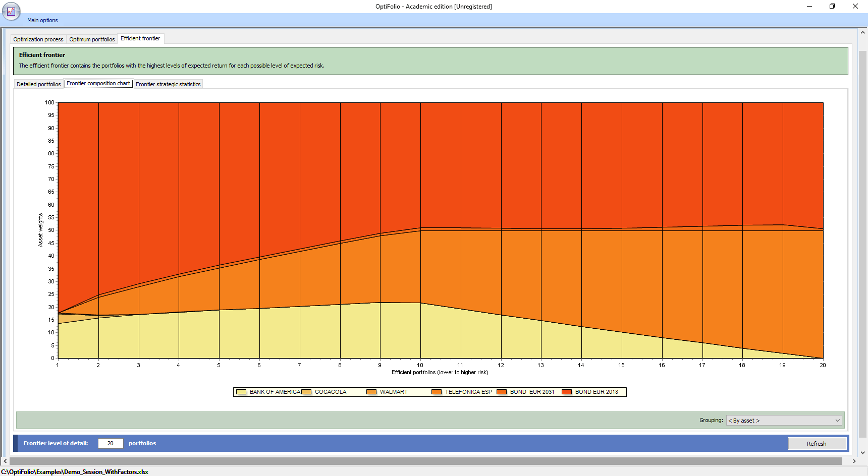Click the OptiFolio application logo icon
The image size is (868, 476).
pyautogui.click(x=11, y=11)
